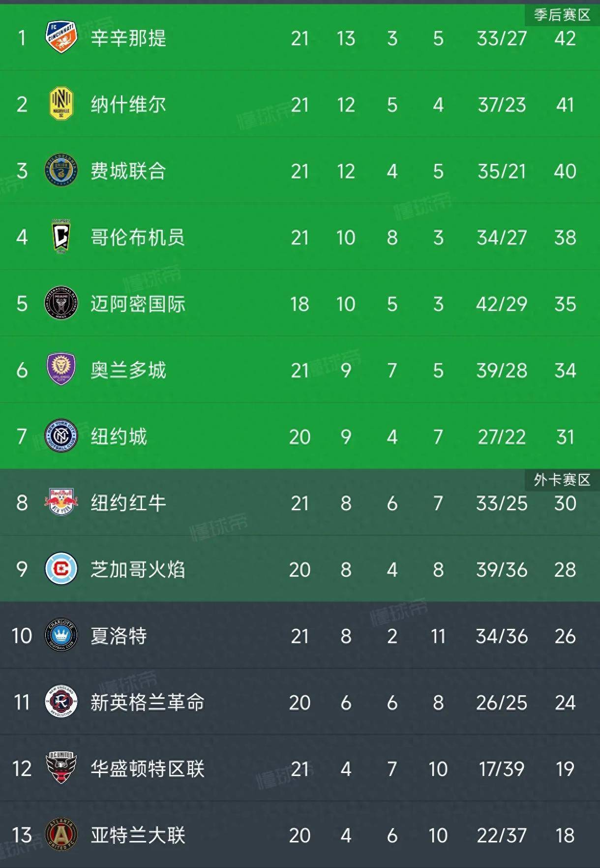Viewport: 600px width, 868px height.
Task: Open the Chicago Fire club logo
Action: 61,570
